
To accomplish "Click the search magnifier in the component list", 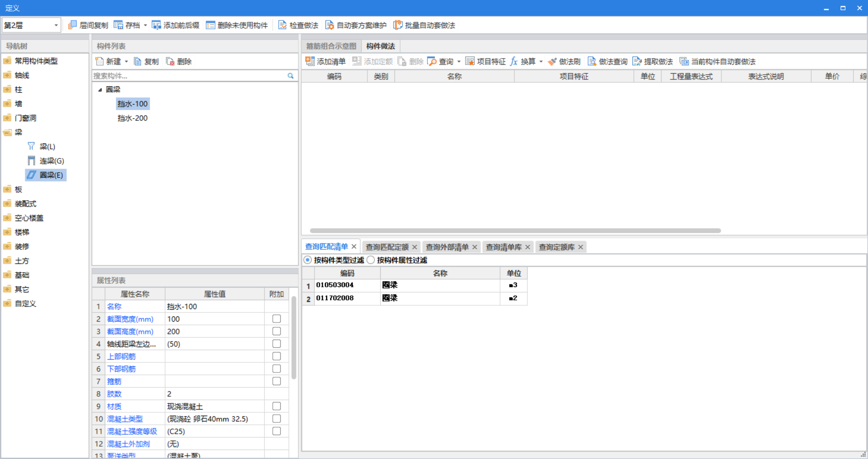I will click(x=290, y=76).
